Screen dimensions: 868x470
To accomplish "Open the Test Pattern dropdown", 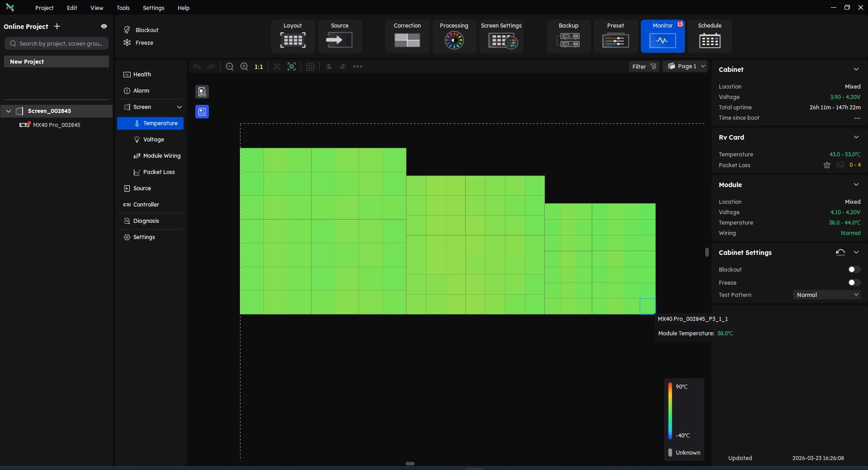I will tap(827, 295).
